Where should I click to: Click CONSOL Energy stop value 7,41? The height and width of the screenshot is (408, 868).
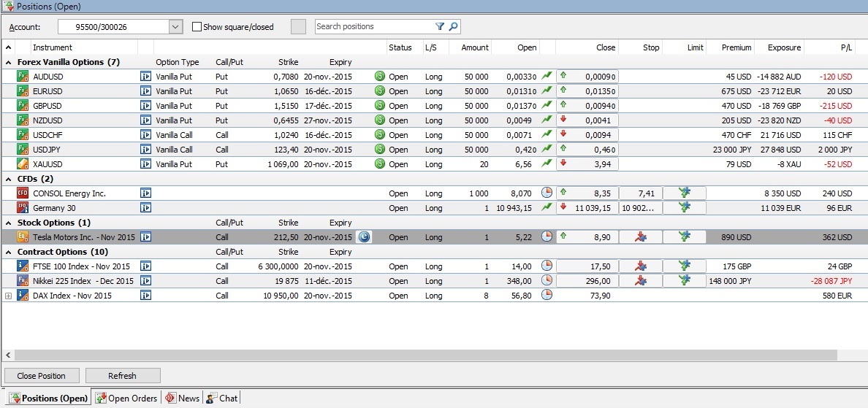coord(641,193)
